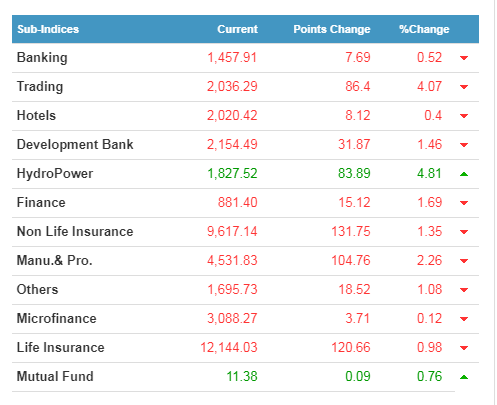Click the red down arrow in Hotels row
The image size is (497, 405).
(464, 116)
